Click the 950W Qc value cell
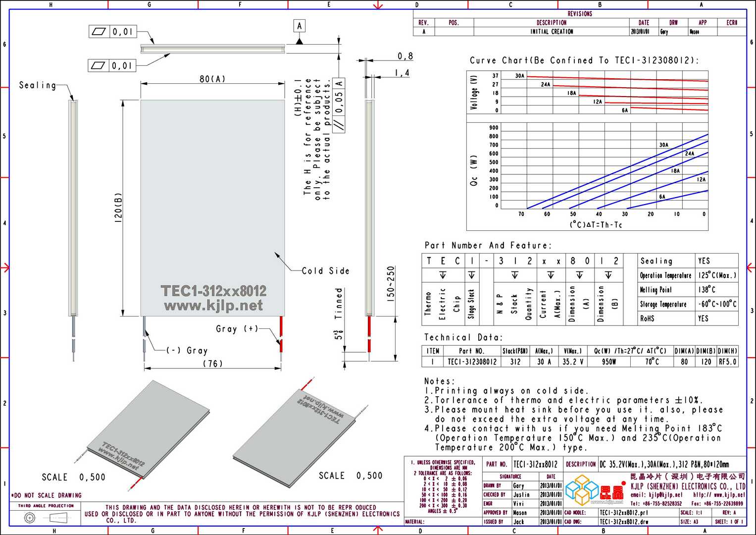This screenshot has width=756, height=535. (609, 362)
